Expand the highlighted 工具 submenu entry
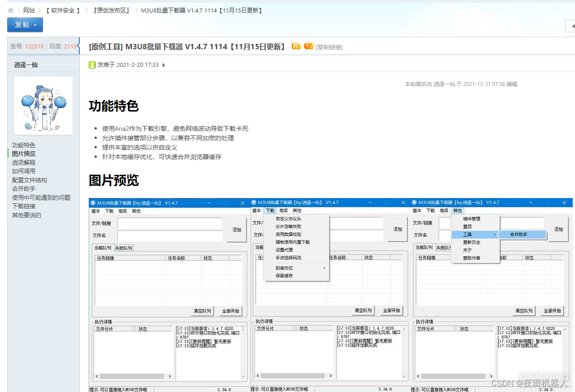This screenshot has width=575, height=392. coord(475,234)
